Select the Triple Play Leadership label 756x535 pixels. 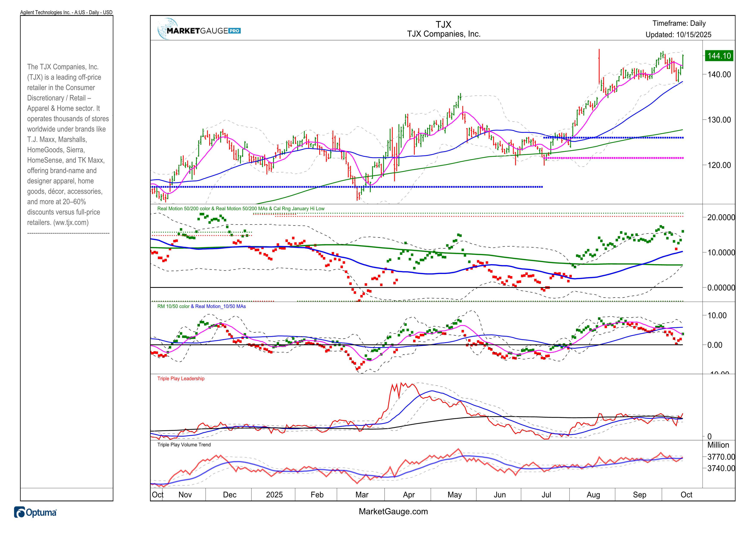point(181,378)
